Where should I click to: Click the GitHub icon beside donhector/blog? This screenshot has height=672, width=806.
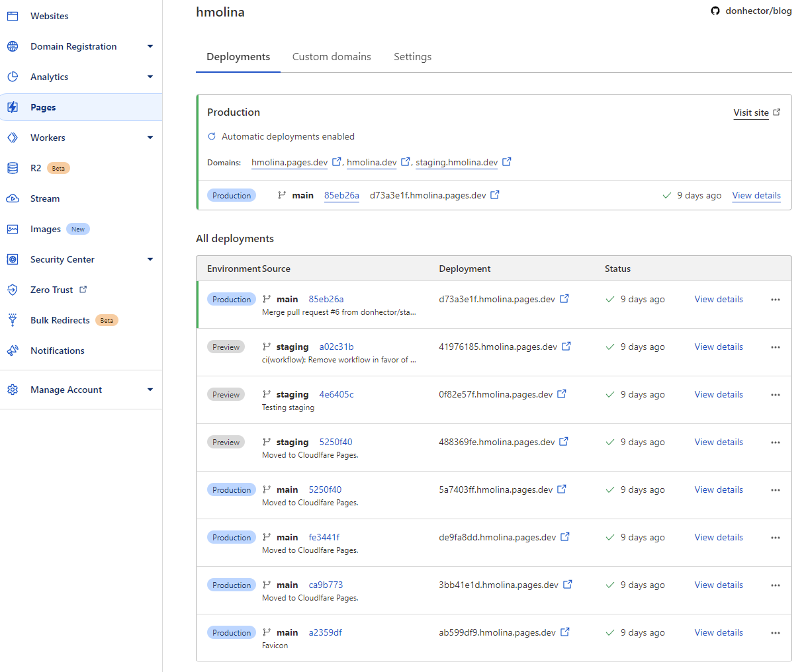point(715,11)
